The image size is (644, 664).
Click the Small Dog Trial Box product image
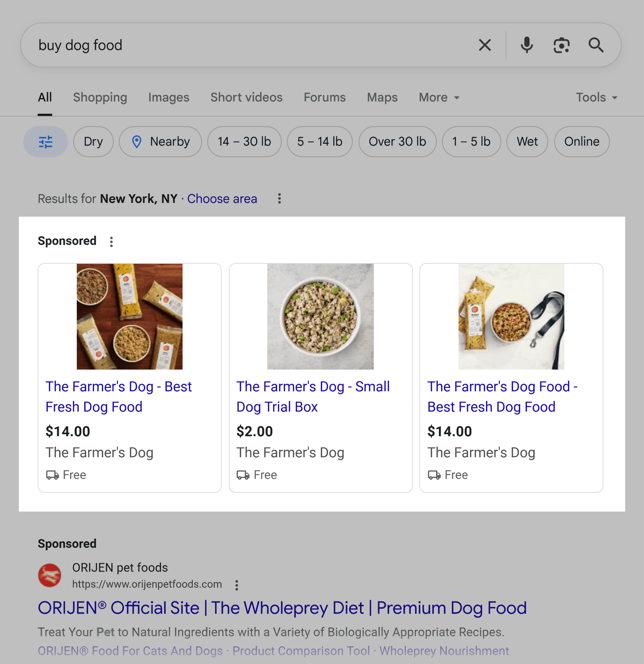(320, 316)
